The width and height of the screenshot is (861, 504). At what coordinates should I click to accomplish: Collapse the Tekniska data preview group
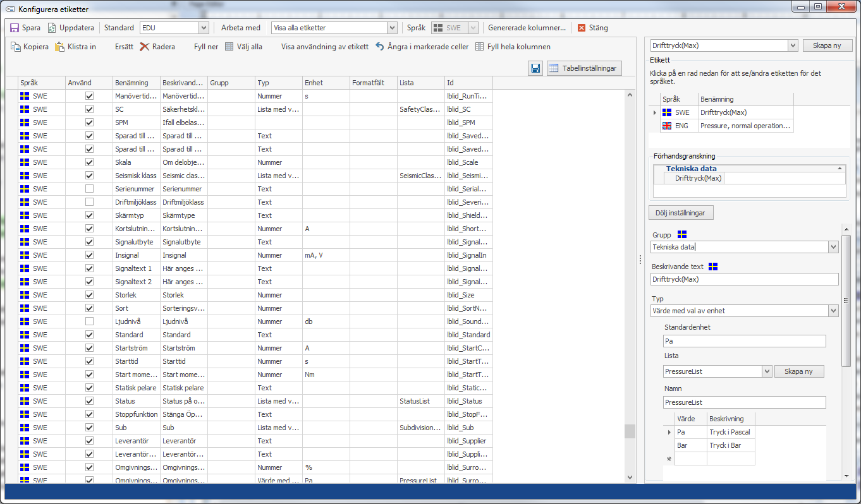coord(840,169)
